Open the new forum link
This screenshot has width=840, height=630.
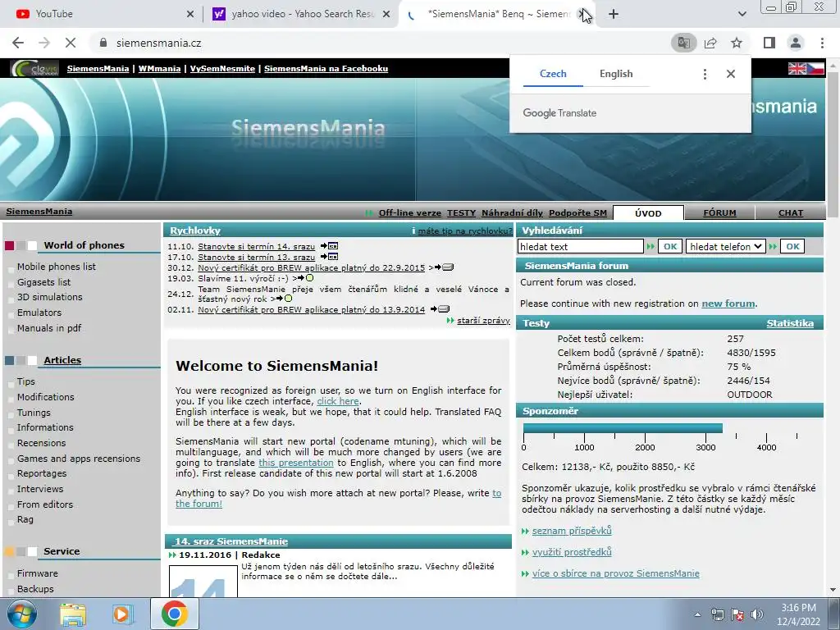coord(728,304)
